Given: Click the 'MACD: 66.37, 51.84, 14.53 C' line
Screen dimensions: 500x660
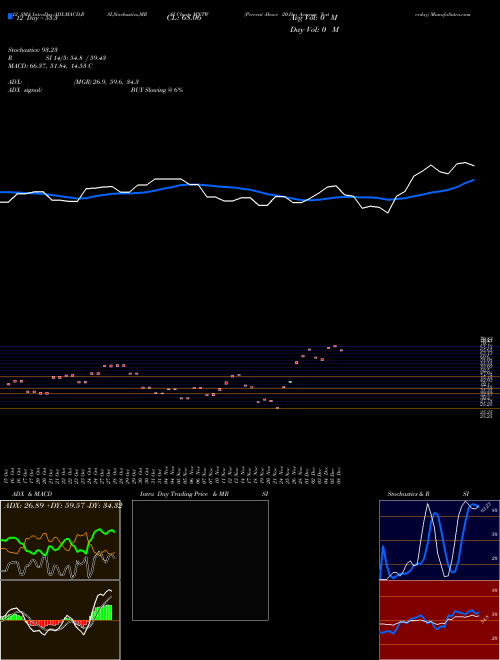Looking at the screenshot, I should (x=50, y=66).
